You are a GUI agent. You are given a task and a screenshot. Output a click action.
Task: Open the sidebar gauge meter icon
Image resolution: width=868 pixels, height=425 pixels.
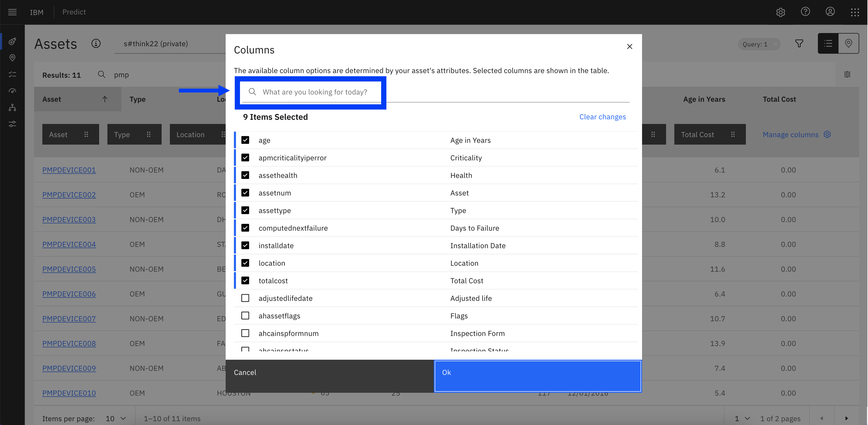[x=12, y=91]
